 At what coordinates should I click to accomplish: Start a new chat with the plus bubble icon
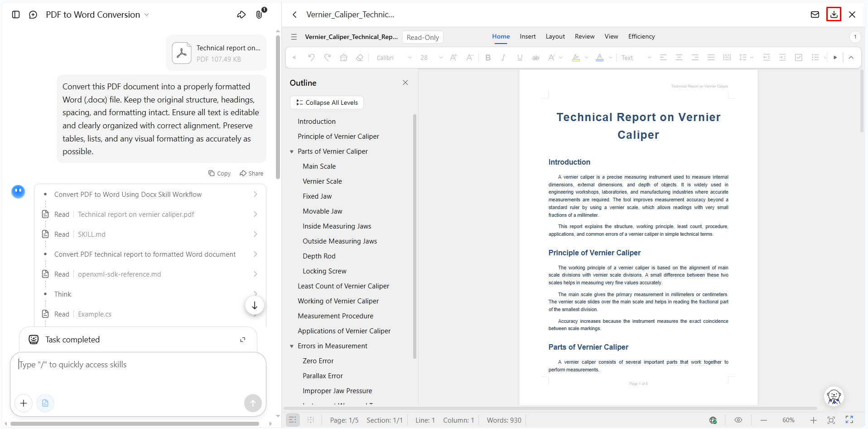coord(33,15)
